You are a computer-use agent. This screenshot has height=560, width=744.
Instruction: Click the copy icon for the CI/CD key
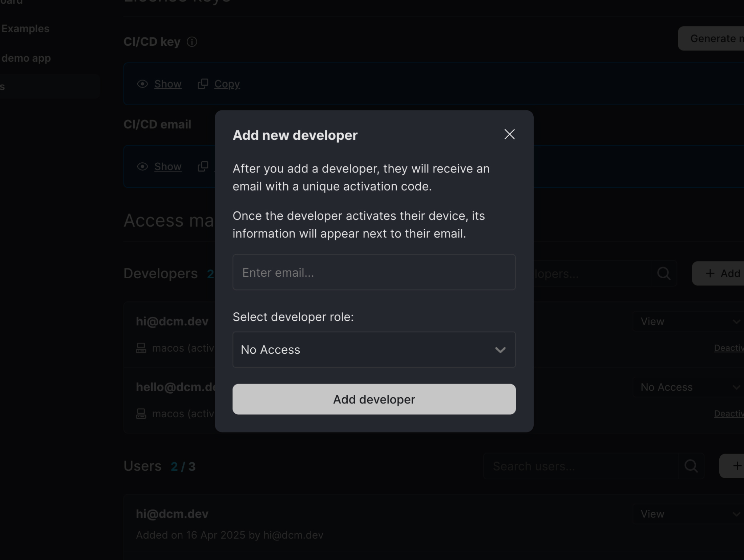[203, 84]
